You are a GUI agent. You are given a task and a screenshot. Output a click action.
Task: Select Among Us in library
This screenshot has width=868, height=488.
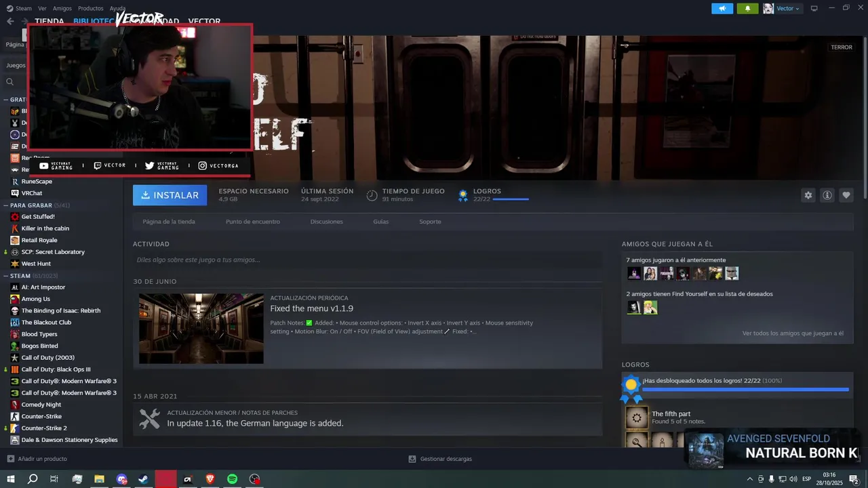36,299
